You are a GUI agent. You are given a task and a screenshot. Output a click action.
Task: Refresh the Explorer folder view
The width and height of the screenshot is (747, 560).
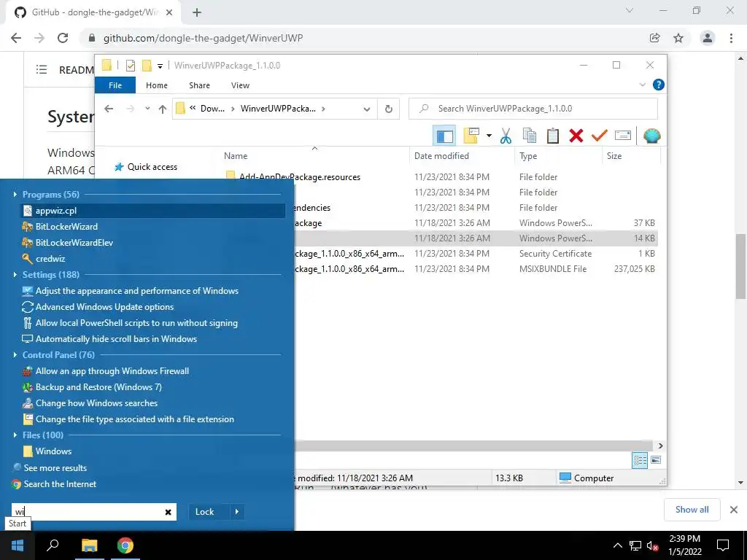tap(389, 109)
